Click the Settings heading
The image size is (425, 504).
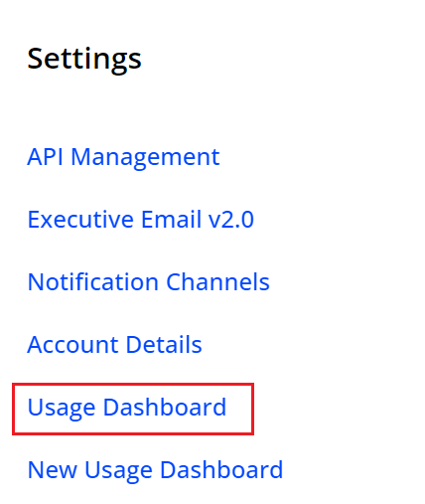coord(84,60)
